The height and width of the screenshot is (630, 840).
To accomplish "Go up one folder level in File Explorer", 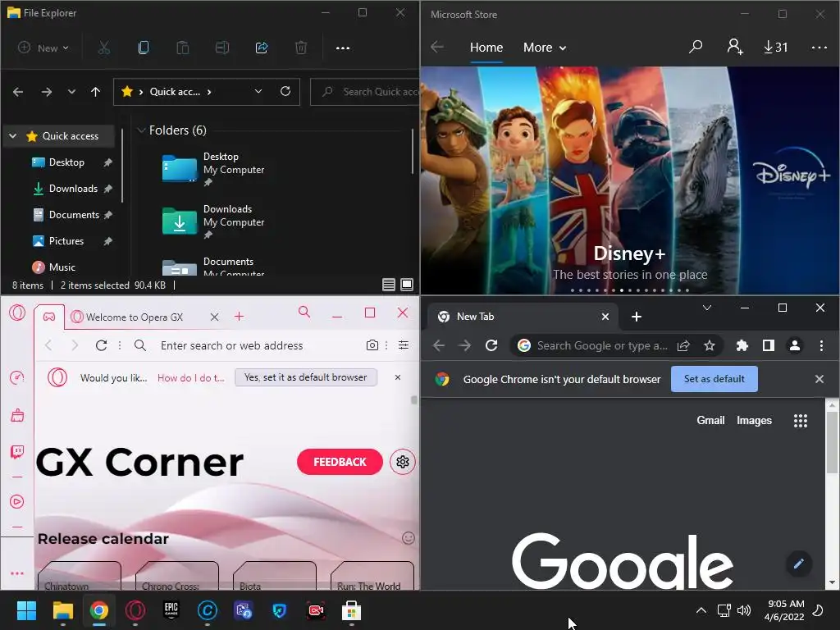I will click(95, 92).
